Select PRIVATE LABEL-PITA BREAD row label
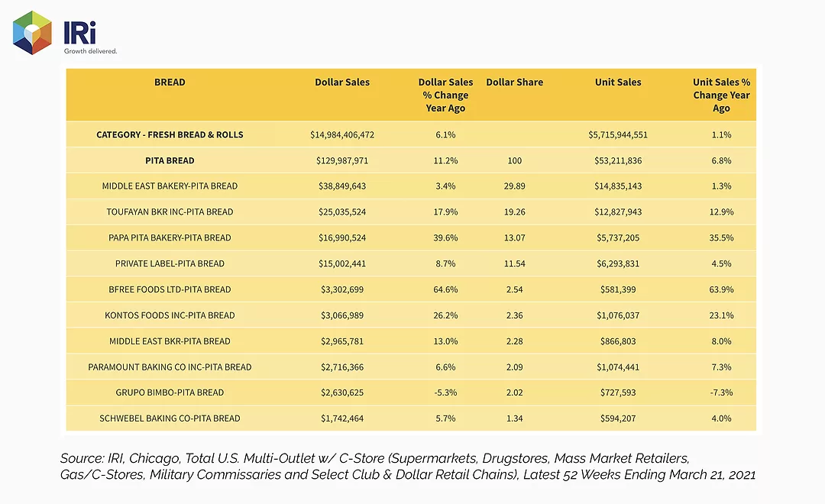Viewport: 825px width, 504px height. click(170, 263)
